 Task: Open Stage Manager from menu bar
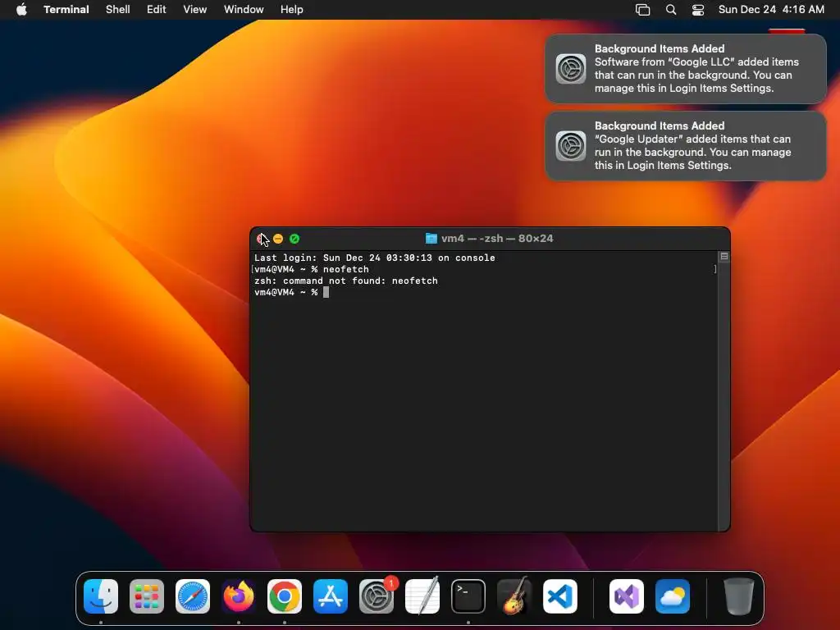click(x=643, y=10)
